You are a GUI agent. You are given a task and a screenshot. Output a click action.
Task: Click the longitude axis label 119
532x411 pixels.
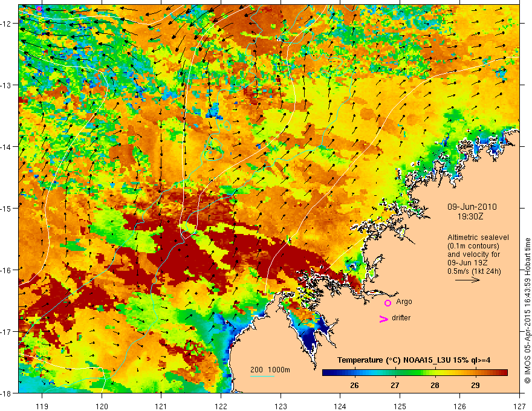point(42,406)
